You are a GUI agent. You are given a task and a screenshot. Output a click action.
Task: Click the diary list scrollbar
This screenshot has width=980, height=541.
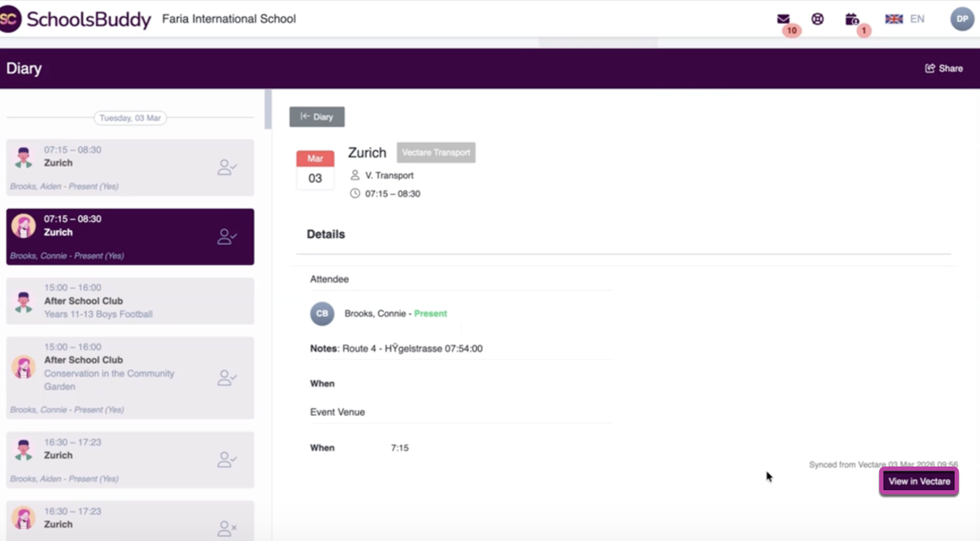(269, 110)
